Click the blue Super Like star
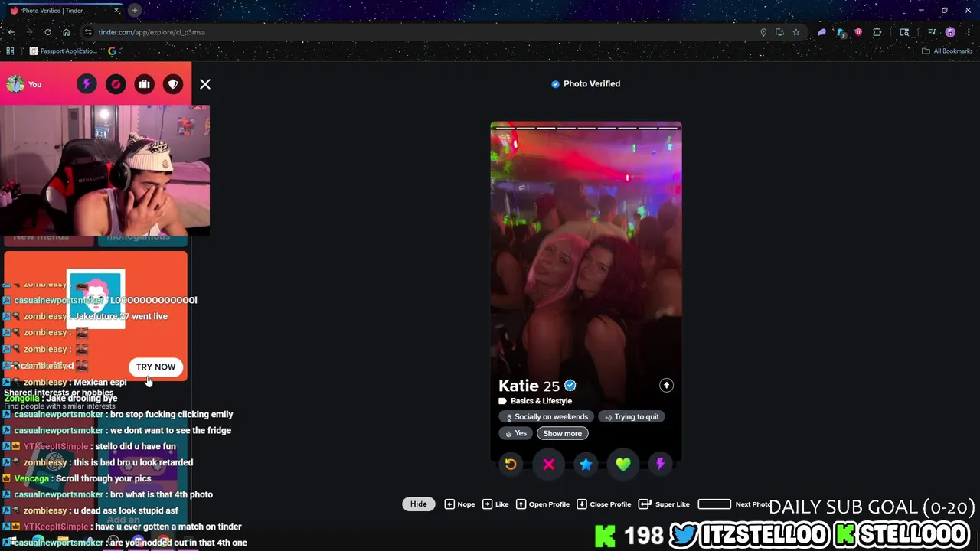The width and height of the screenshot is (980, 551). tap(586, 464)
